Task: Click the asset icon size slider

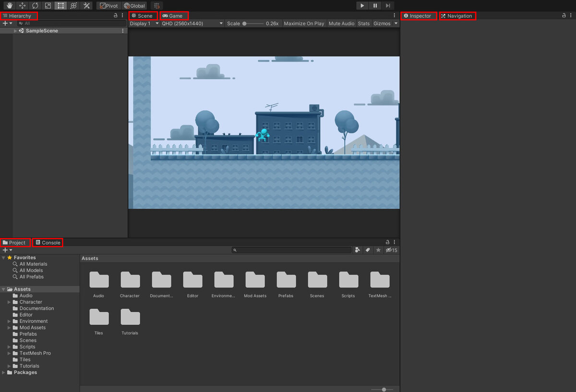Action: point(382,389)
